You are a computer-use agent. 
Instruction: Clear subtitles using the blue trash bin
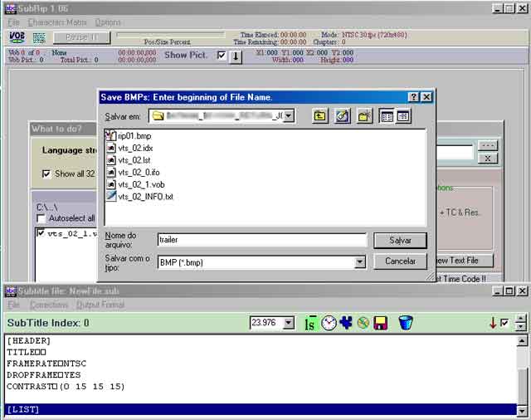pyautogui.click(x=406, y=322)
